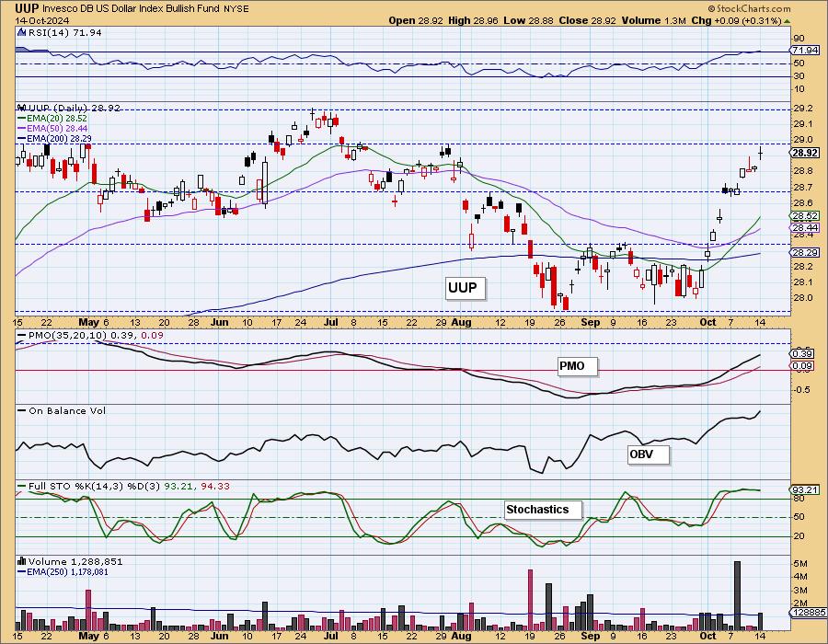
Task: Click the 5M label on volume axis
Action: (x=800, y=564)
